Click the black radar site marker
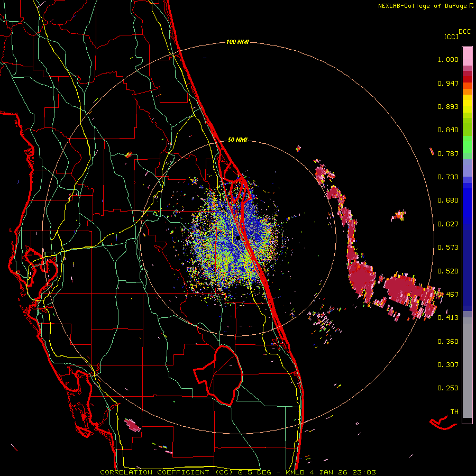476x476 pixels. [x=237, y=239]
